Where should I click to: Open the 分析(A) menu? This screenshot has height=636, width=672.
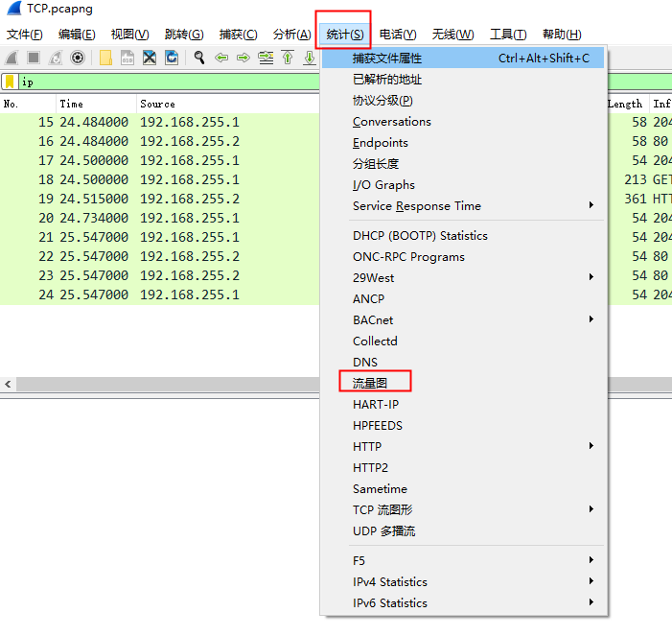click(291, 34)
